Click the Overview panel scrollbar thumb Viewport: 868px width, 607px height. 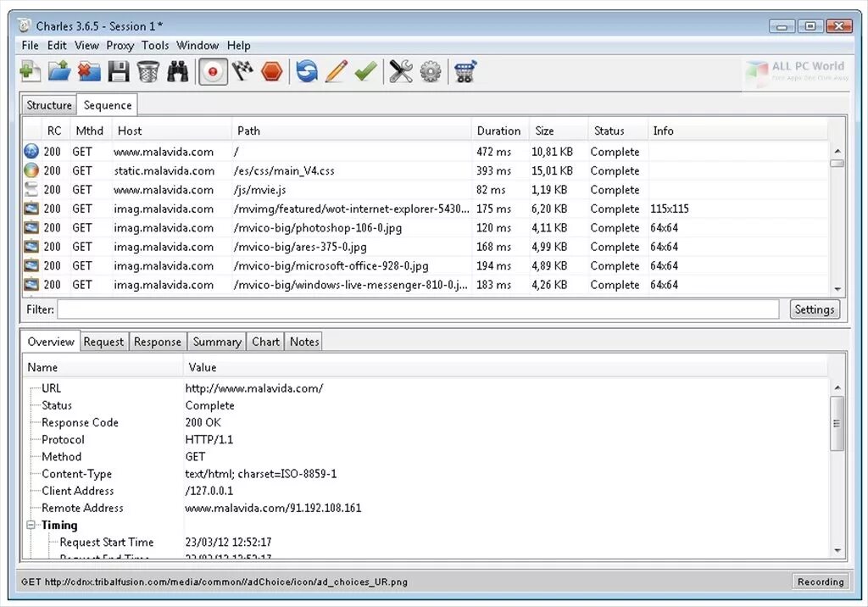pos(837,423)
